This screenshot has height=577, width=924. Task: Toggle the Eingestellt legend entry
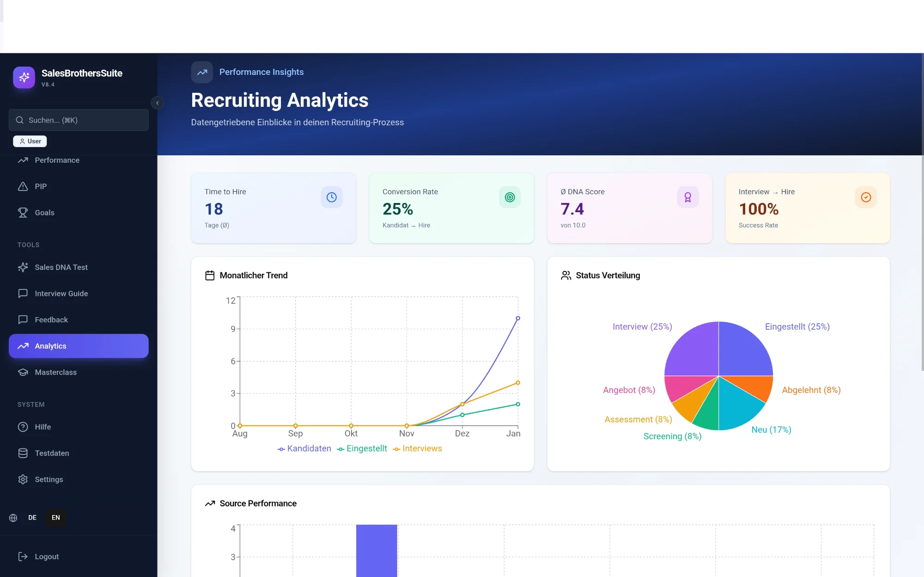point(362,448)
